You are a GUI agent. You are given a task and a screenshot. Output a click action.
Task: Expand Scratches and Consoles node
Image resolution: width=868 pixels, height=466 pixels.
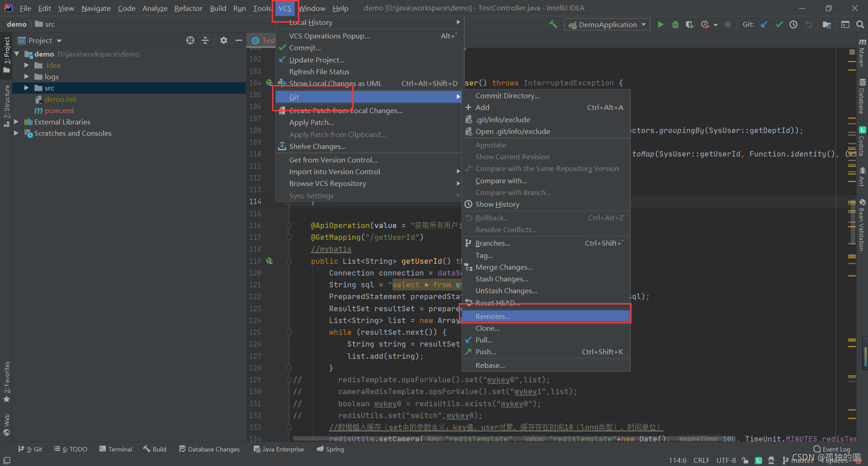point(16,133)
